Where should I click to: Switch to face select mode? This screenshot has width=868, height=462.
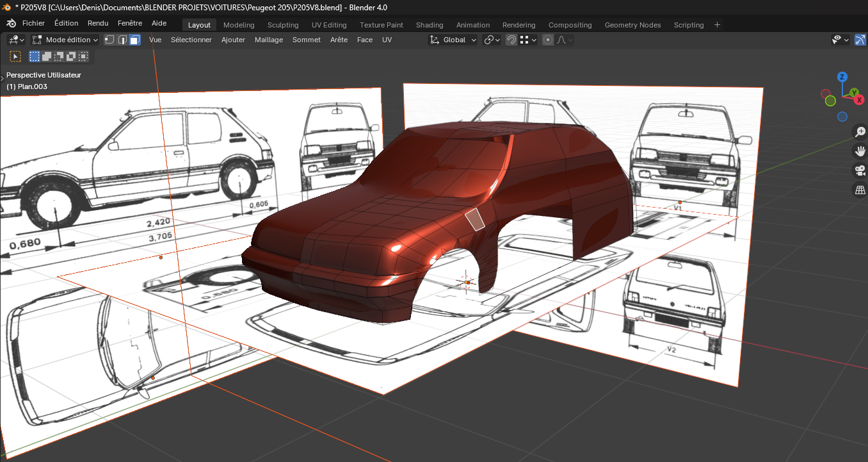(x=134, y=40)
